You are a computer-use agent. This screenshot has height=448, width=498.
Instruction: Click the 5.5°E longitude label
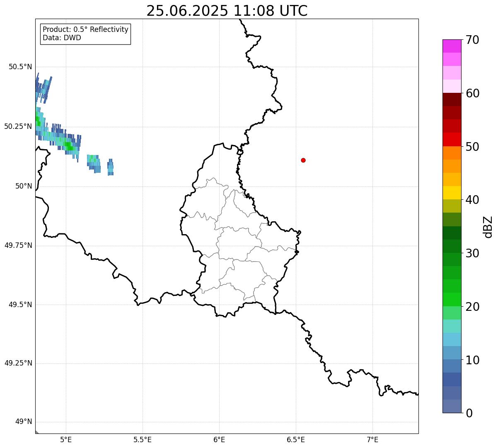click(143, 439)
